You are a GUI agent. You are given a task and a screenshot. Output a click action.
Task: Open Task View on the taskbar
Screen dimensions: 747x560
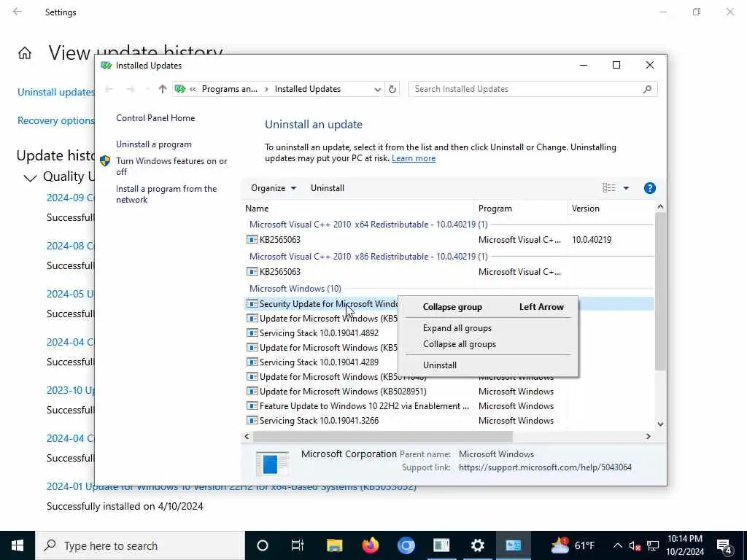pyautogui.click(x=298, y=545)
